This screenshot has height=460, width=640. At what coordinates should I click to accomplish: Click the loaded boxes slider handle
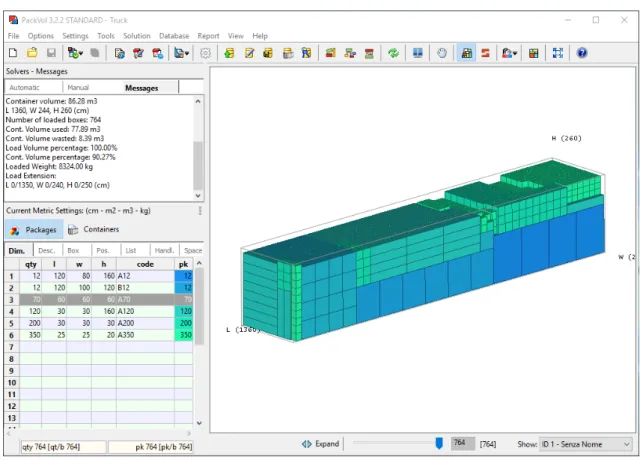[x=439, y=443]
